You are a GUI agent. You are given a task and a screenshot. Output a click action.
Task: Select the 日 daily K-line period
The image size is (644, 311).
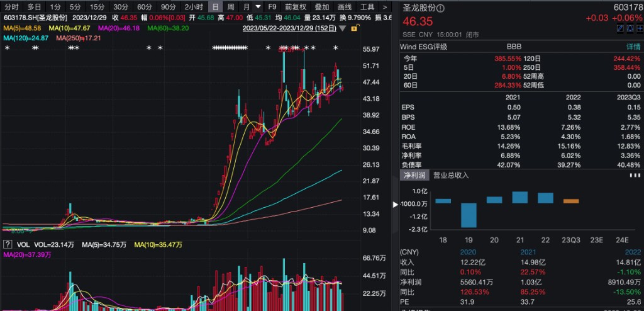point(216,7)
